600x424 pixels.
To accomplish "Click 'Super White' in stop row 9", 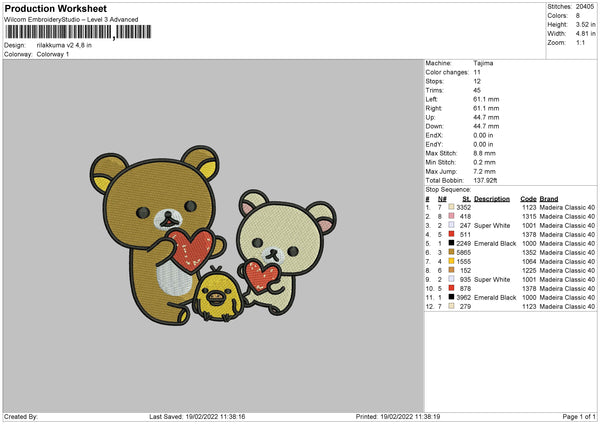I will click(492, 279).
